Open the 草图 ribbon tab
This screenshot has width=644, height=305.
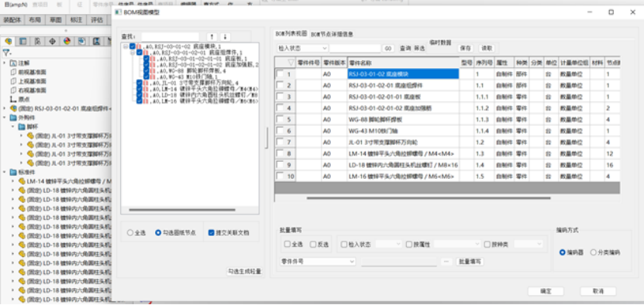[56, 19]
